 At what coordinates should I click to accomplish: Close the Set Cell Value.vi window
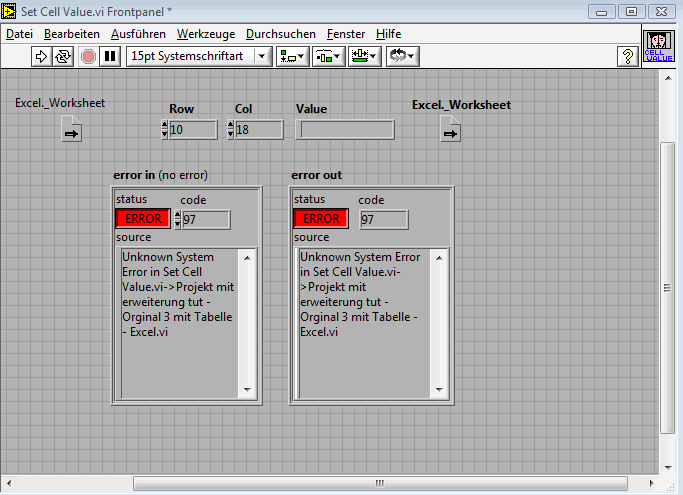661,12
